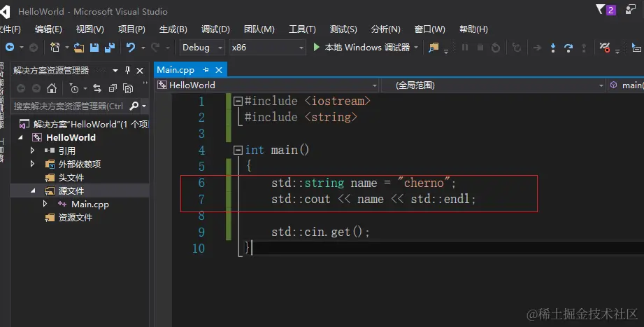Viewport: 644px width, 327px height.
Task: Open the Solution Explorer window options arrow
Action: point(115,71)
